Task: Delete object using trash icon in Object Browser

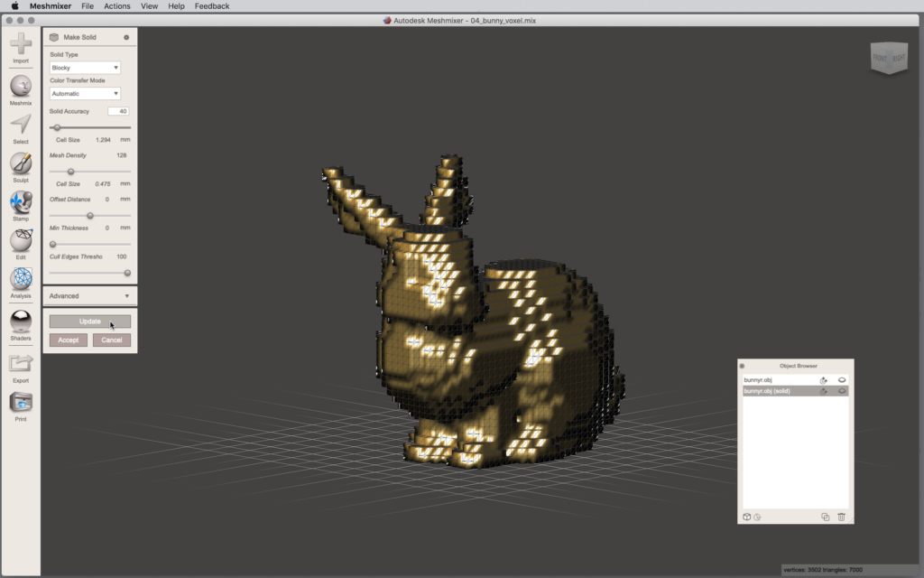Action: point(841,517)
